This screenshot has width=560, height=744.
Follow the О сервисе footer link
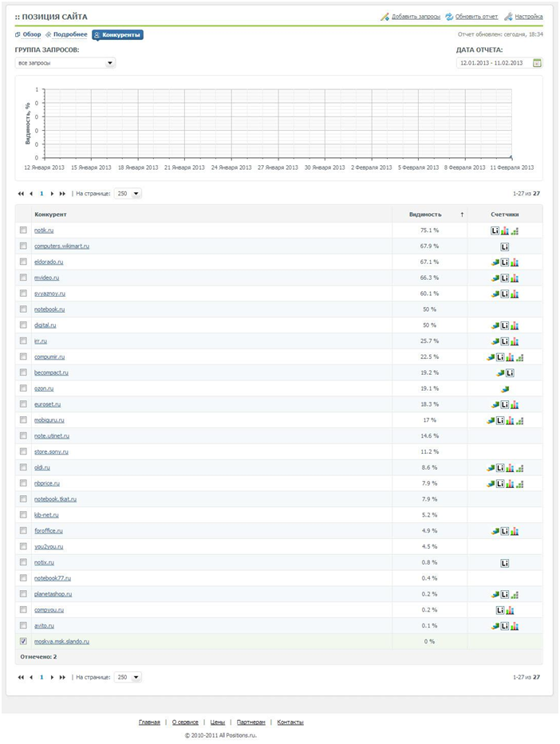[185, 722]
